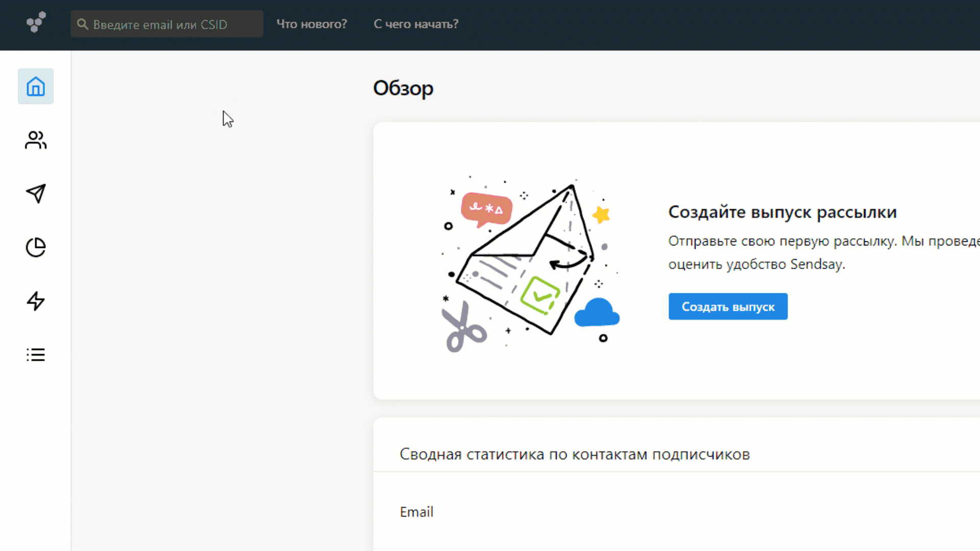This screenshot has width=980, height=551.
Task: Open the Subscribers people icon in the sidebar
Action: tap(36, 140)
